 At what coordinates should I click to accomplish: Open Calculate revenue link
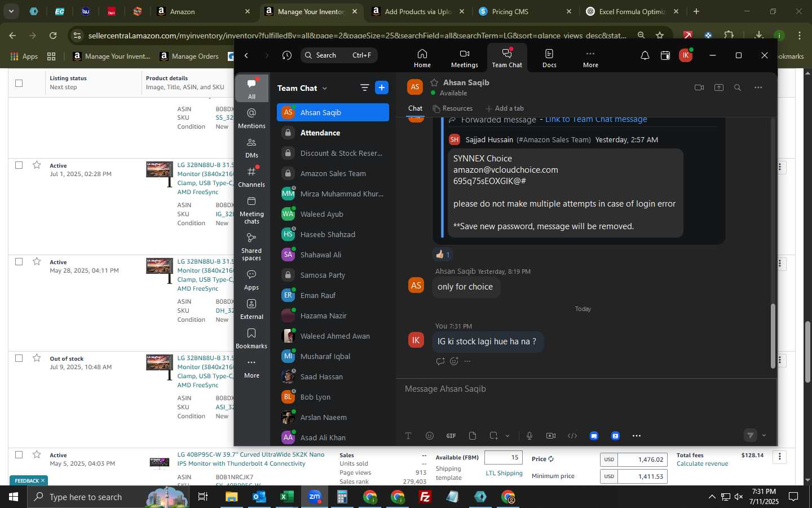[702, 464]
